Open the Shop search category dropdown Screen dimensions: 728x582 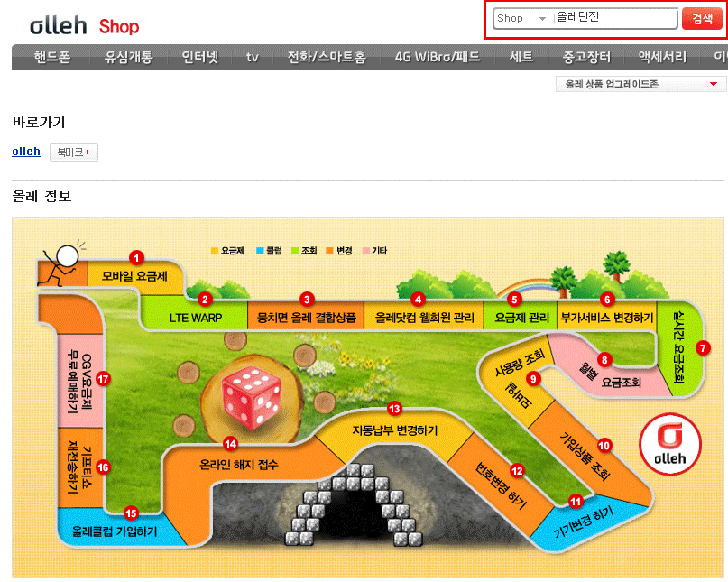(x=521, y=19)
